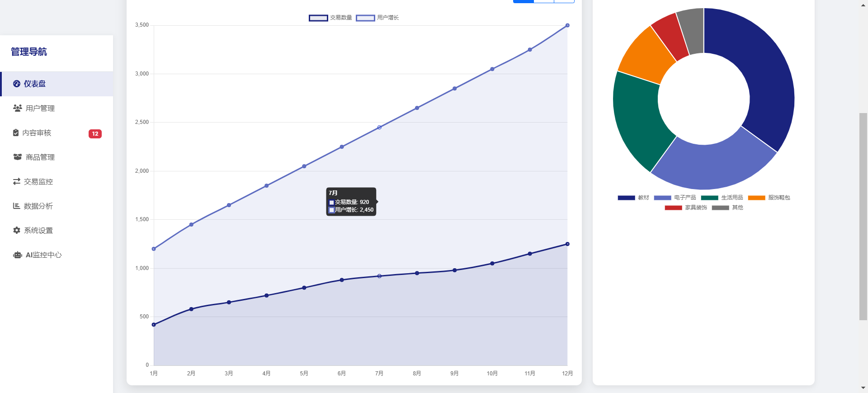Click the 交易数量 data point for 7月
The image size is (868, 393).
click(x=379, y=276)
